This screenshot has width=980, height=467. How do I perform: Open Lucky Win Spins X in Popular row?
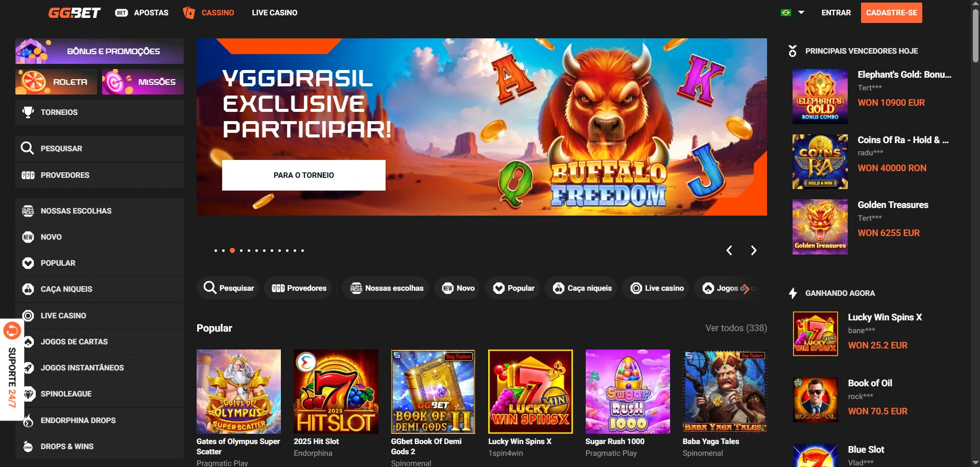(531, 391)
